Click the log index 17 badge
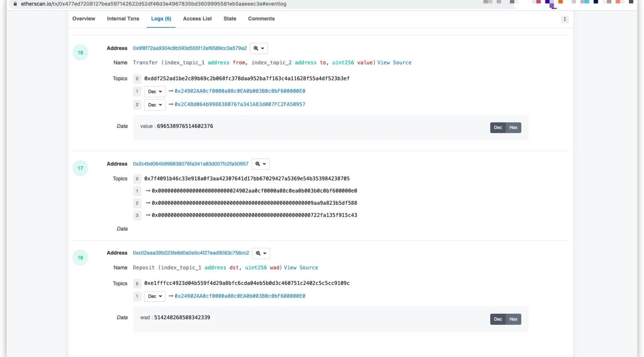This screenshot has height=357, width=644. point(80,168)
